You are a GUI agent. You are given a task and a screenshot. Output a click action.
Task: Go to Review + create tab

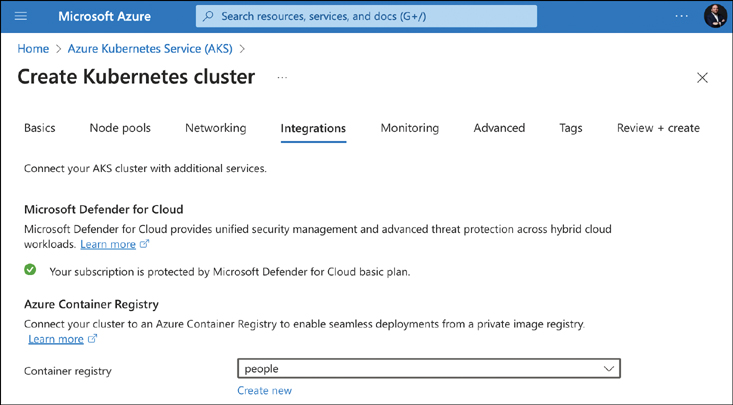click(x=658, y=128)
